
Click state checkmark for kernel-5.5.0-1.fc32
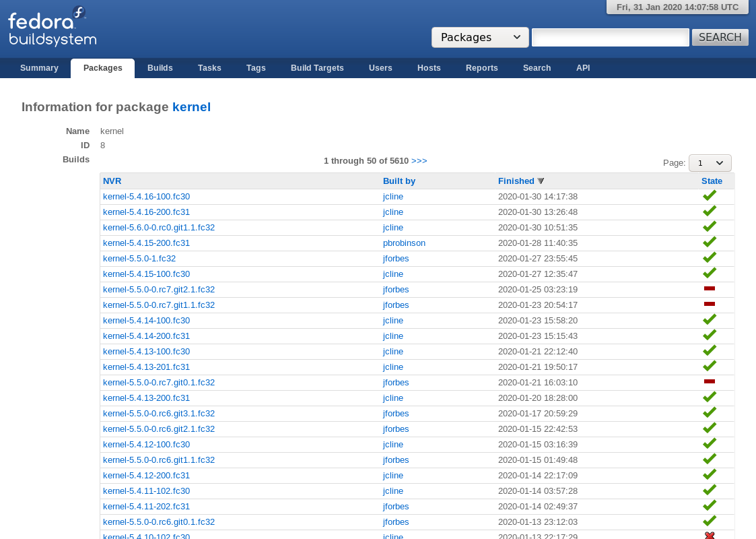710,257
